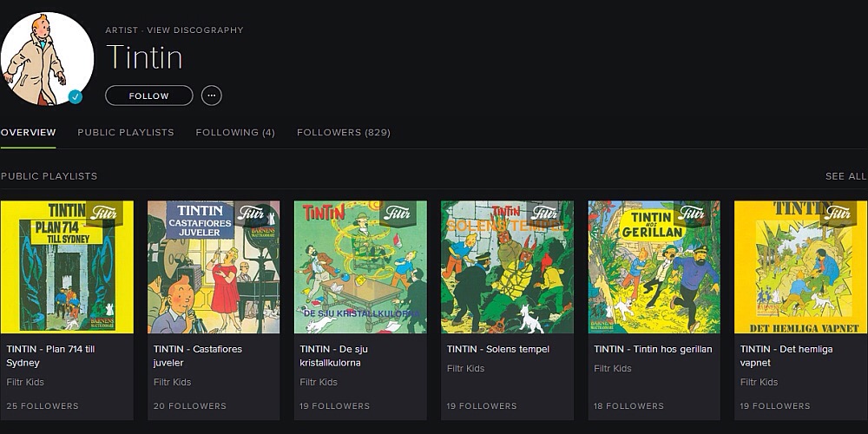The height and width of the screenshot is (434, 868).
Task: Click Filtr Kids under Castafiores juveler
Action: point(172,382)
